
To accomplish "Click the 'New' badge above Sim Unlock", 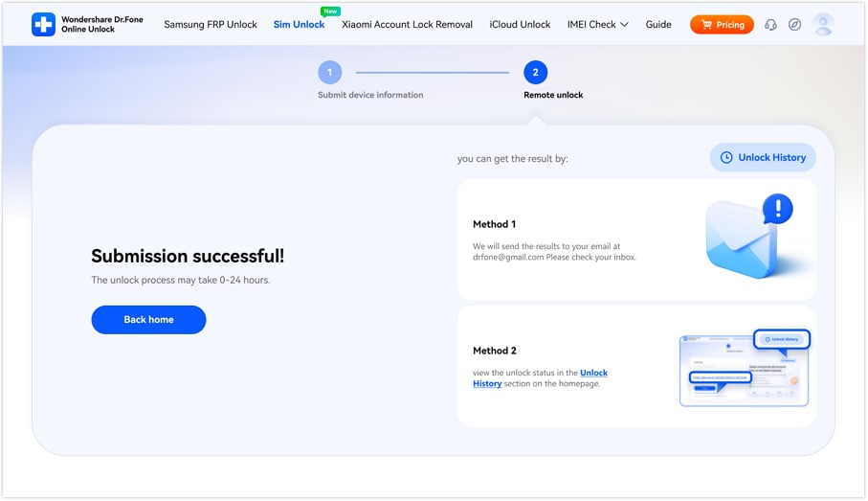I will [x=330, y=11].
